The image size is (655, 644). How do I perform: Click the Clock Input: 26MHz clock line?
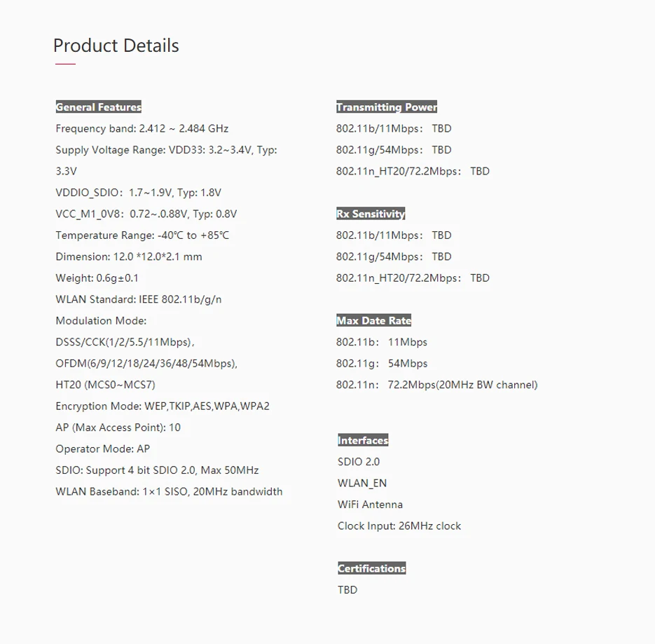tap(399, 526)
